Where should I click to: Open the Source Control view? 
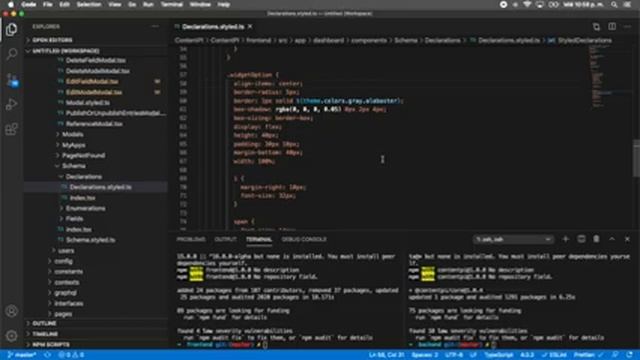click(11, 79)
